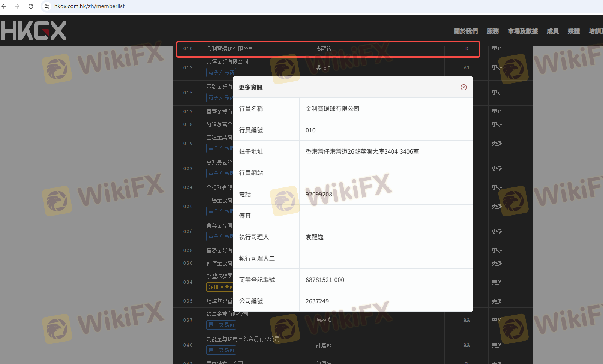This screenshot has width=603, height=364.
Task: Click the browser back arrow
Action: (4, 6)
